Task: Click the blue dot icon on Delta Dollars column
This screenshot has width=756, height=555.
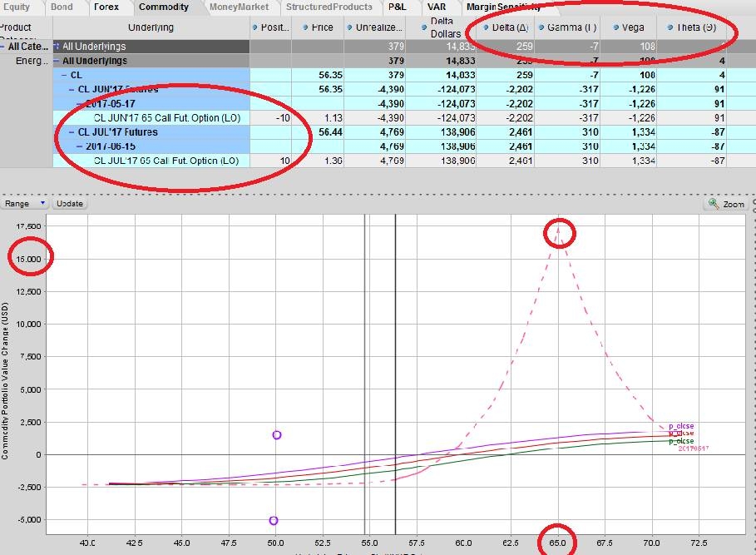Action: click(424, 27)
